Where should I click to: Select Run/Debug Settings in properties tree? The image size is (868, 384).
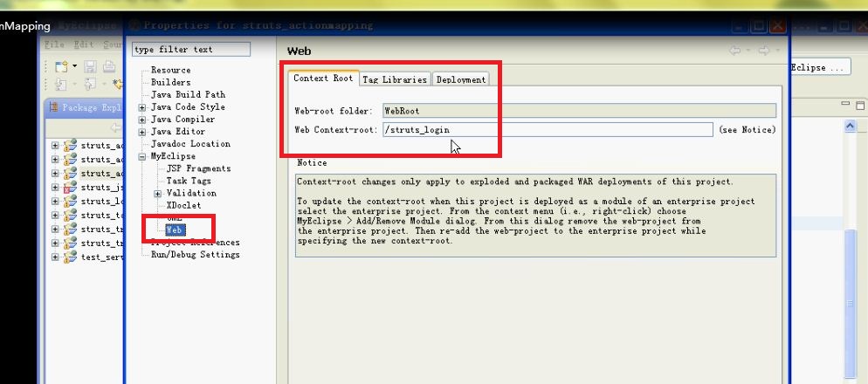pyautogui.click(x=195, y=255)
